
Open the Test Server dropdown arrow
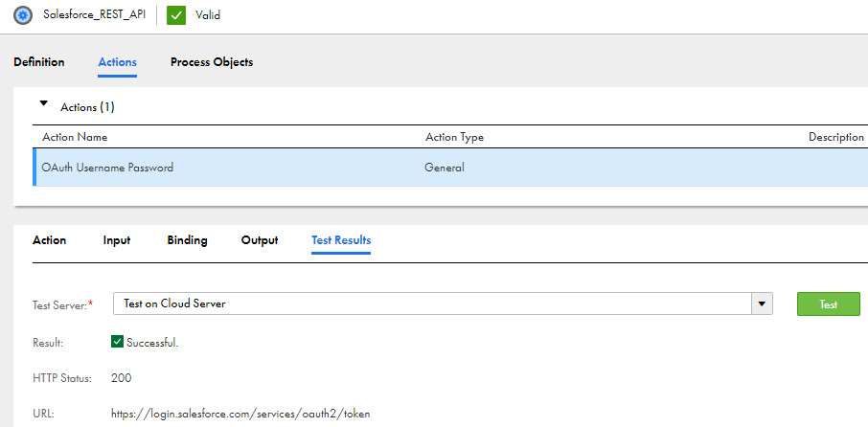click(762, 303)
